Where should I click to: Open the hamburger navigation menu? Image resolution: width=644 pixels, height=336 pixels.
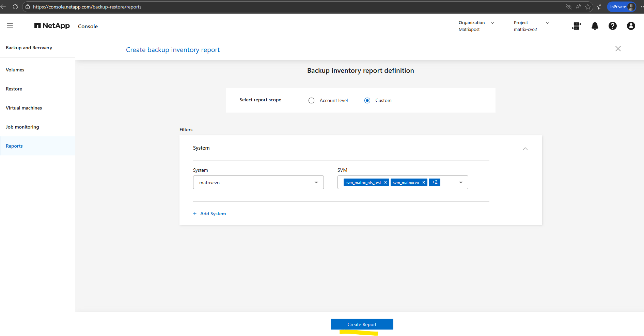10,26
